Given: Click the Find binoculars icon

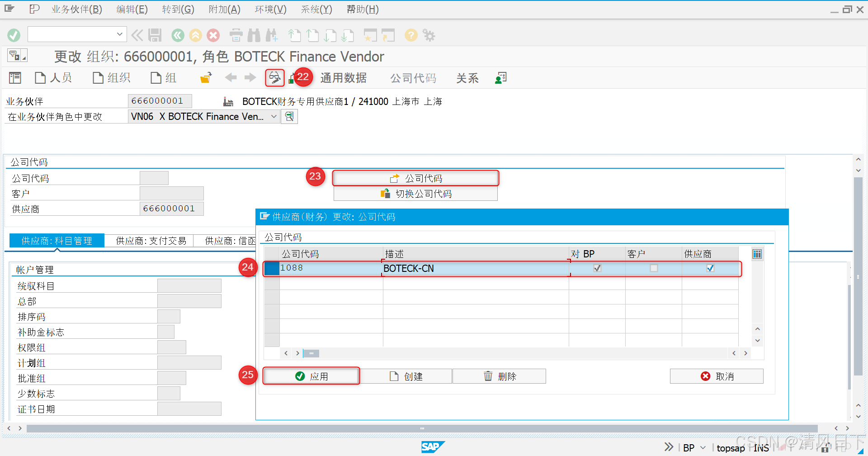Looking at the screenshot, I should [x=254, y=35].
